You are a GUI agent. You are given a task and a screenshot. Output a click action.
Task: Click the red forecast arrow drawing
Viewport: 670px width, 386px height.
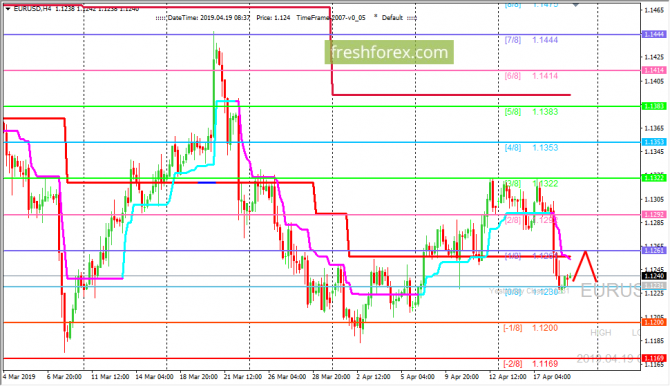tap(585, 266)
